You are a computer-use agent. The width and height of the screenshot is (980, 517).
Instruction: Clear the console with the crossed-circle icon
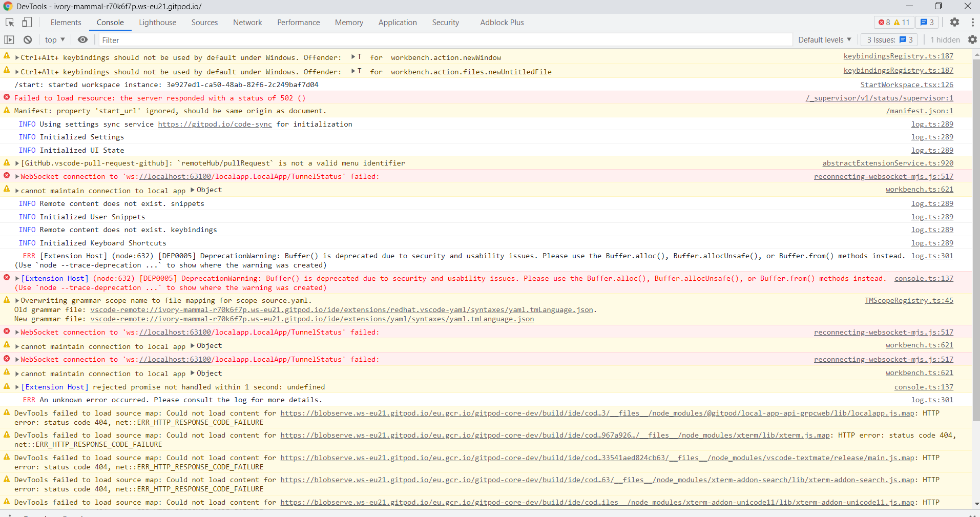pos(27,39)
